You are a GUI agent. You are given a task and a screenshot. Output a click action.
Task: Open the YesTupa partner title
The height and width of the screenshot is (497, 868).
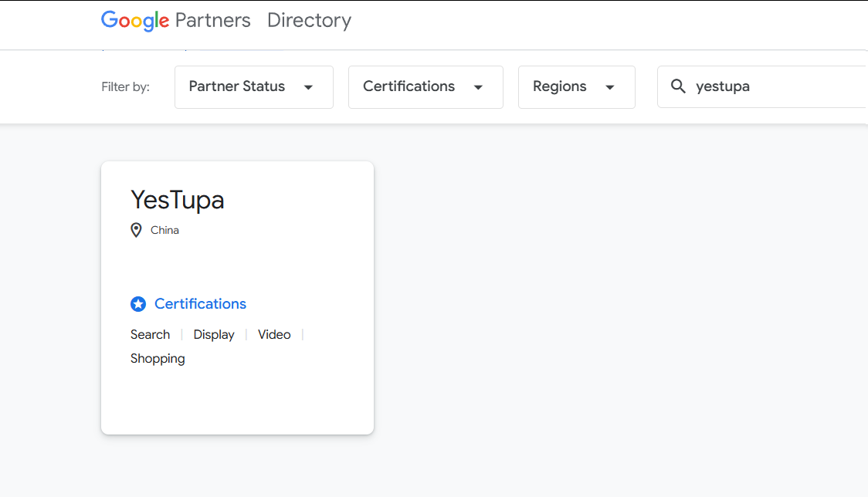[x=178, y=200]
